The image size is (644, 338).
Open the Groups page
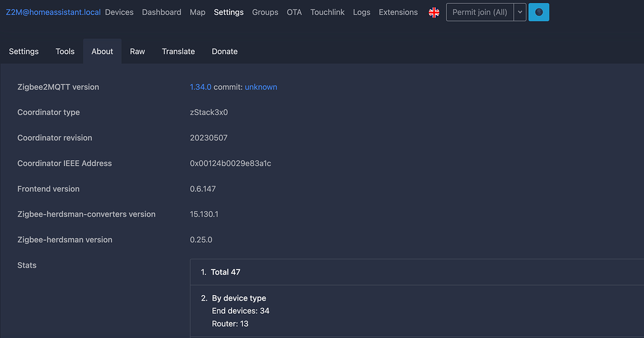(x=265, y=12)
